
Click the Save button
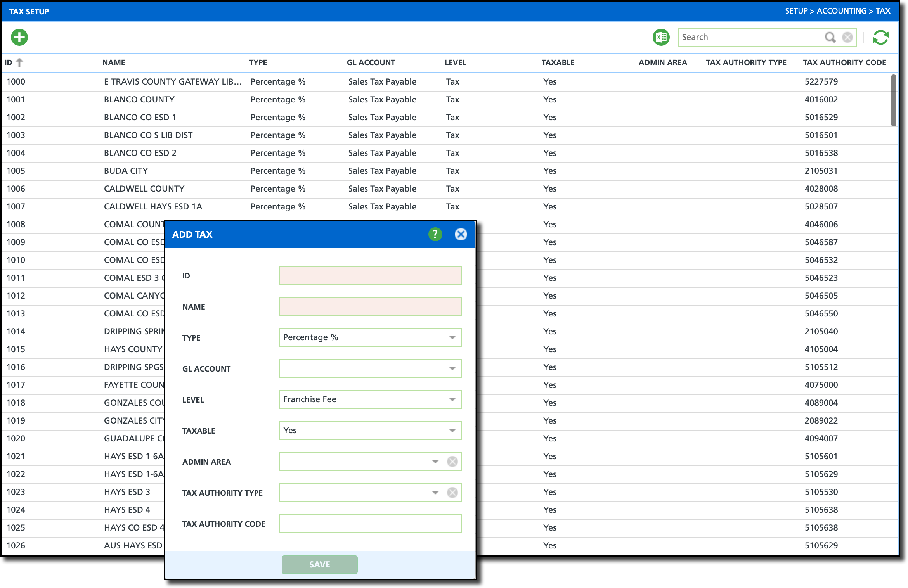click(x=319, y=564)
